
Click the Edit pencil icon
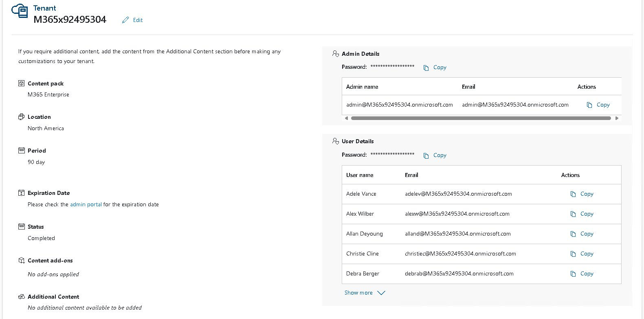(x=125, y=20)
